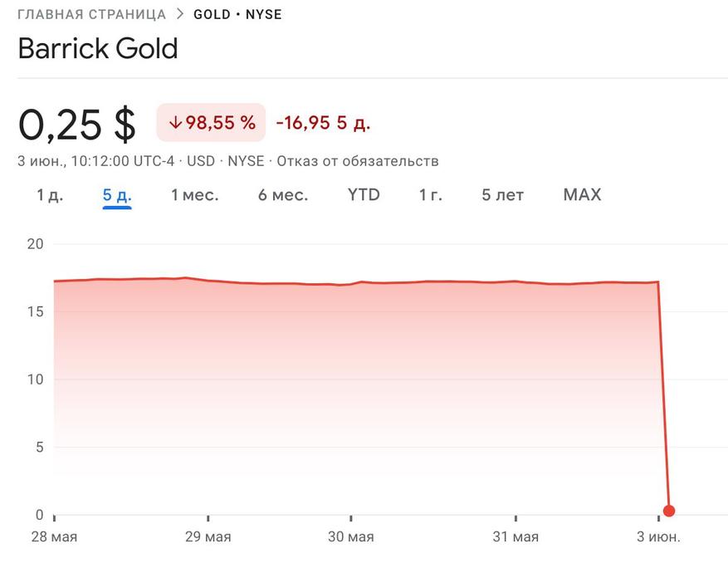This screenshot has width=728, height=568.
Task: Click the 98,55 % change badge
Action: click(212, 123)
